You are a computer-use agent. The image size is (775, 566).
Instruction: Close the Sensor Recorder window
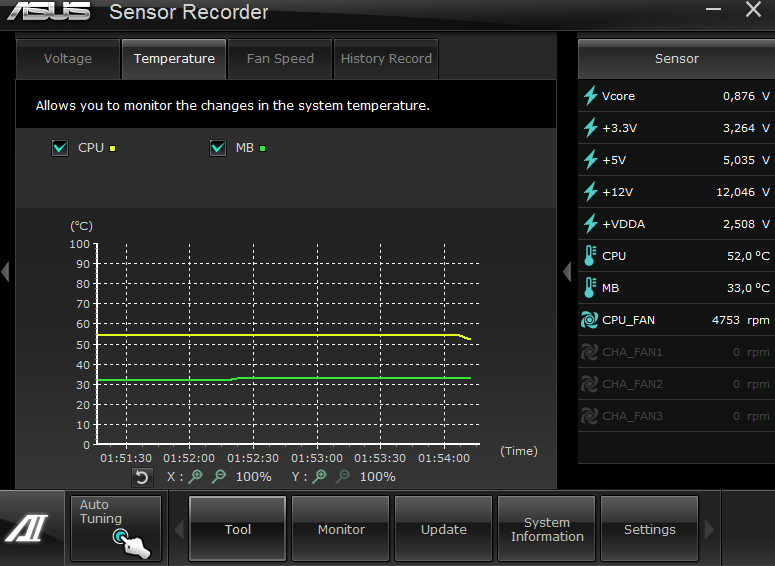[753, 9]
